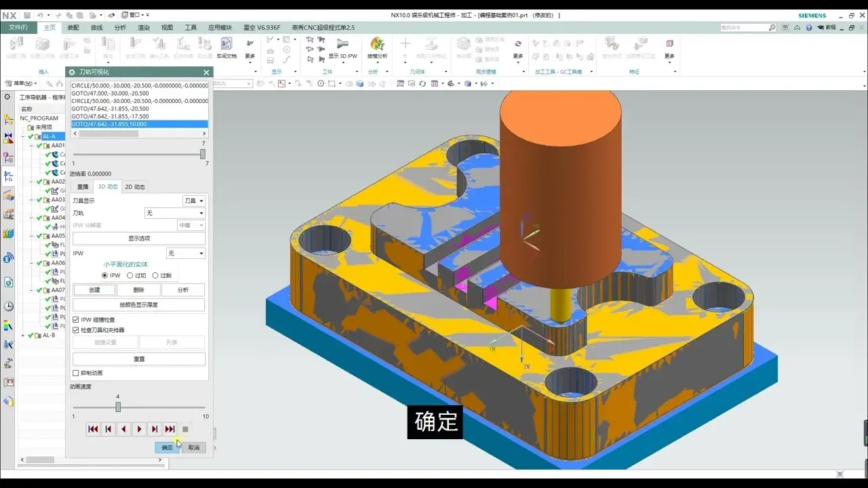The height and width of the screenshot is (488, 868).
Task: Open the 刀轨 dropdown set to 无
Action: (x=175, y=213)
